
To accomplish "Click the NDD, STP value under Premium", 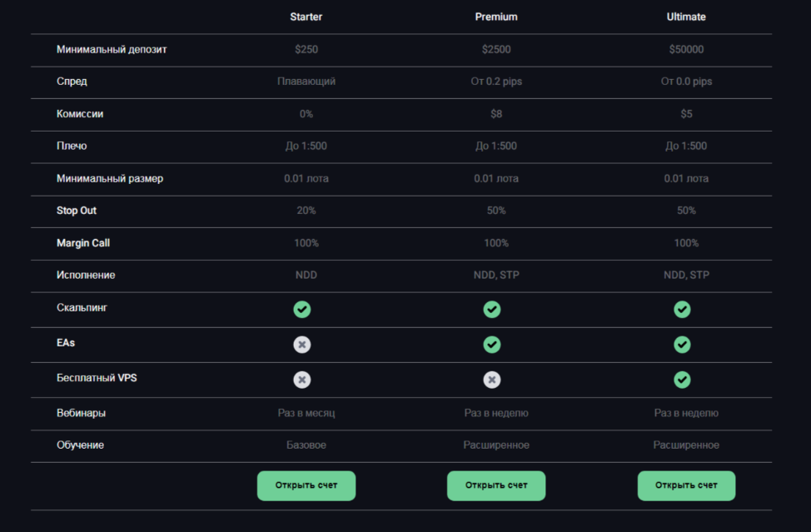I will click(x=495, y=275).
